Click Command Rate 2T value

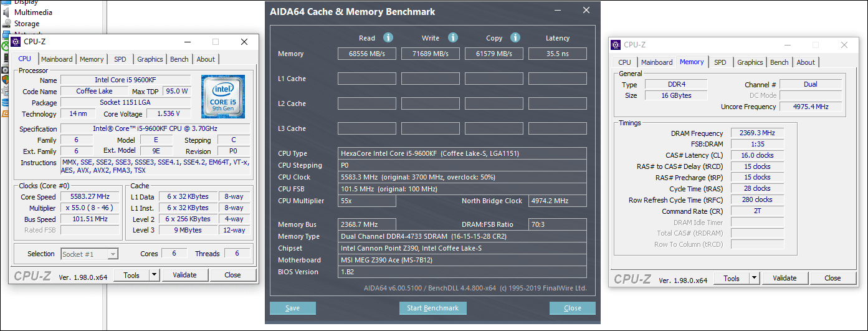757,211
